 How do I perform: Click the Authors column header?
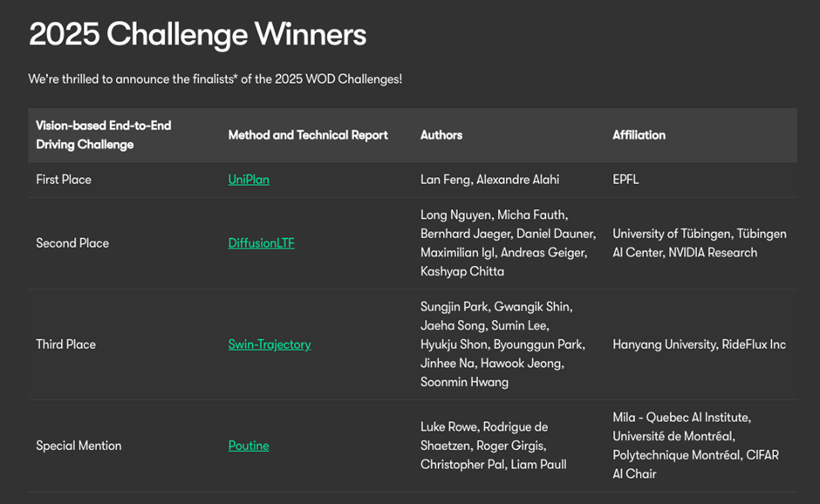point(441,135)
